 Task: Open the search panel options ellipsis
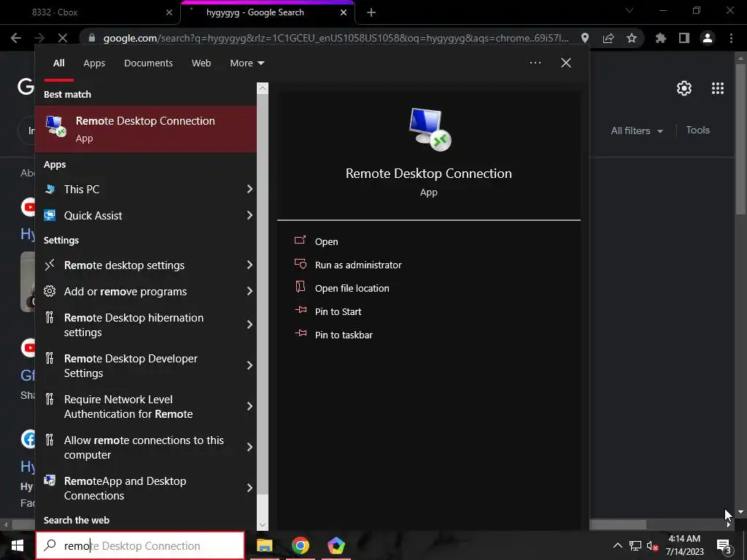click(x=535, y=63)
